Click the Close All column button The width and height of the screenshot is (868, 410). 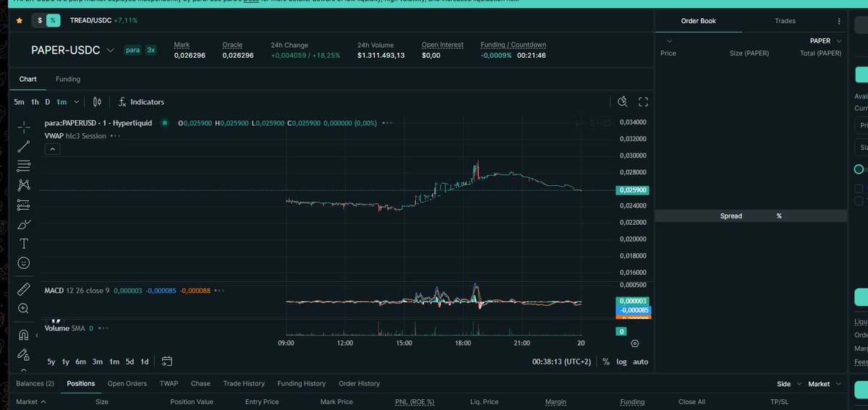(x=692, y=402)
